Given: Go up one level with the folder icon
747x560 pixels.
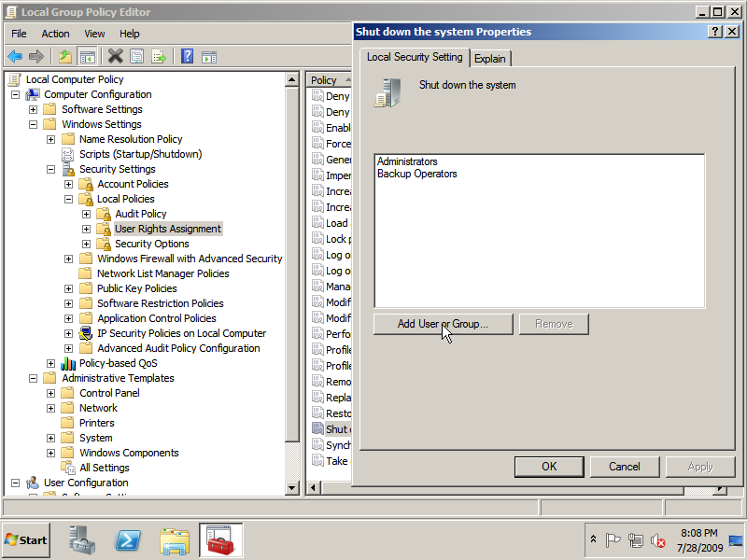Looking at the screenshot, I should [x=65, y=57].
